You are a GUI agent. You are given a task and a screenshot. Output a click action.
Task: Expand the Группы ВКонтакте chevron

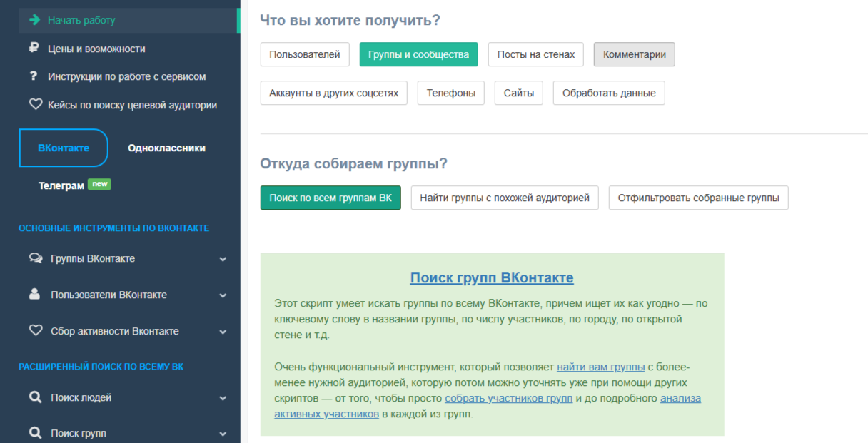223,259
